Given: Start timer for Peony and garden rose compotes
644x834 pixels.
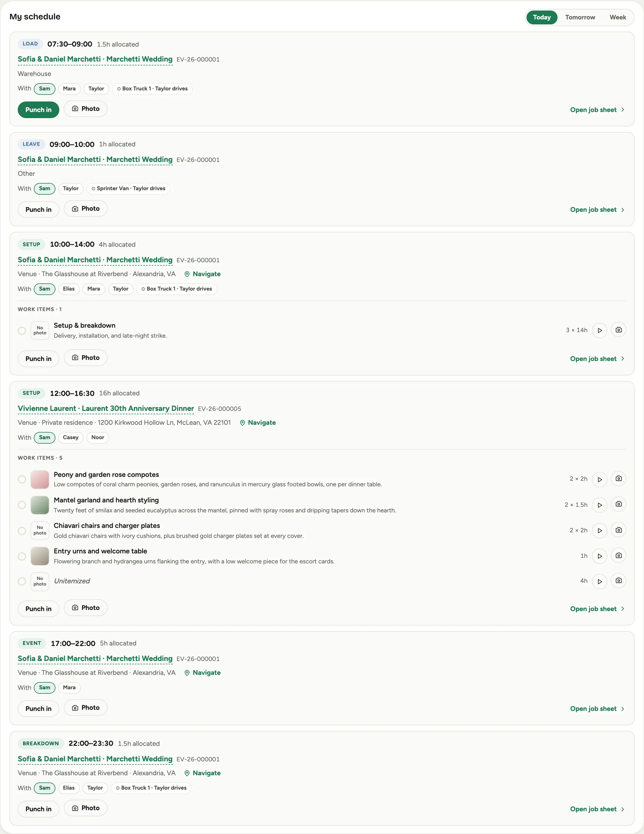Looking at the screenshot, I should pos(599,479).
